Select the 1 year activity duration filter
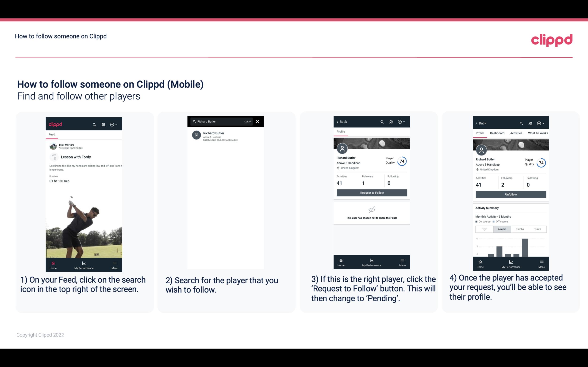 (x=484, y=229)
